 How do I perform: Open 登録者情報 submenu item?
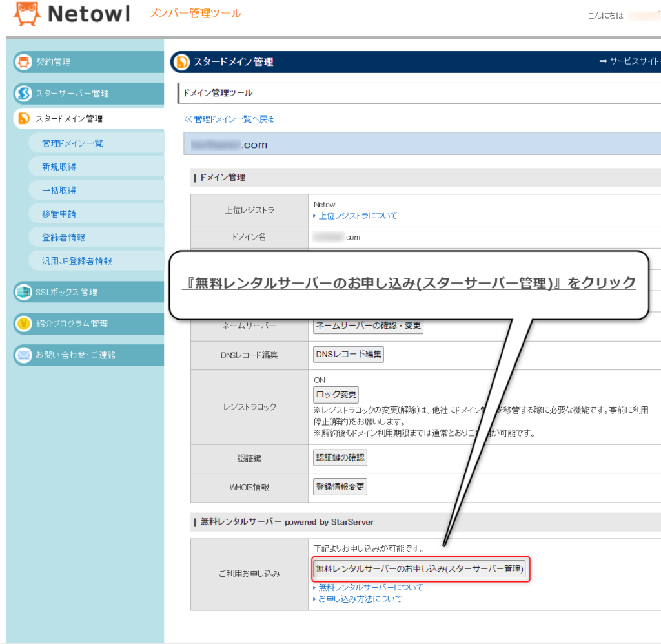coord(97,238)
